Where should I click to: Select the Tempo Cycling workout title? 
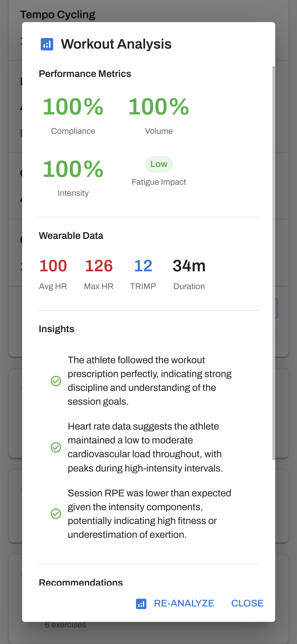pos(58,14)
